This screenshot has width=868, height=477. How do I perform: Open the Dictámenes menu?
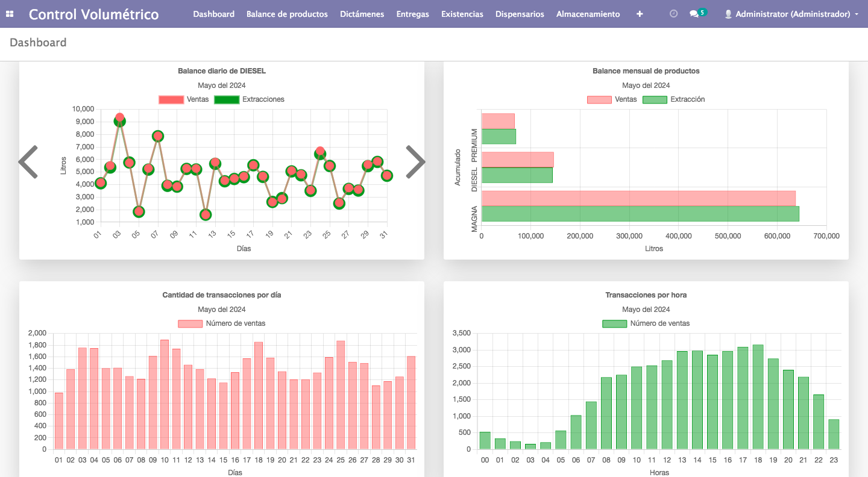362,14
